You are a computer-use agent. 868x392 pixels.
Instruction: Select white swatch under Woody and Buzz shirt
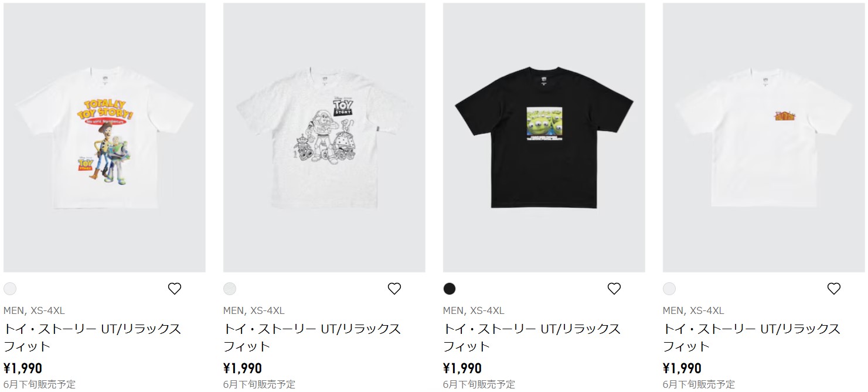click(x=10, y=289)
